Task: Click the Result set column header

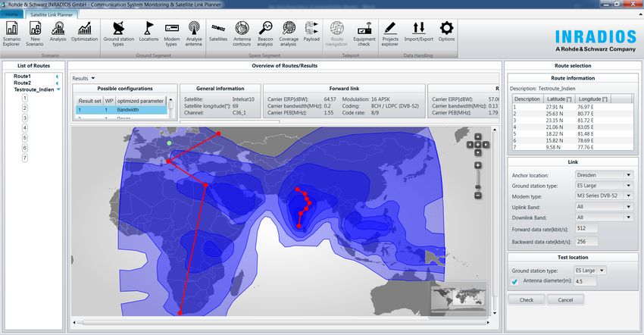Action: (89, 101)
